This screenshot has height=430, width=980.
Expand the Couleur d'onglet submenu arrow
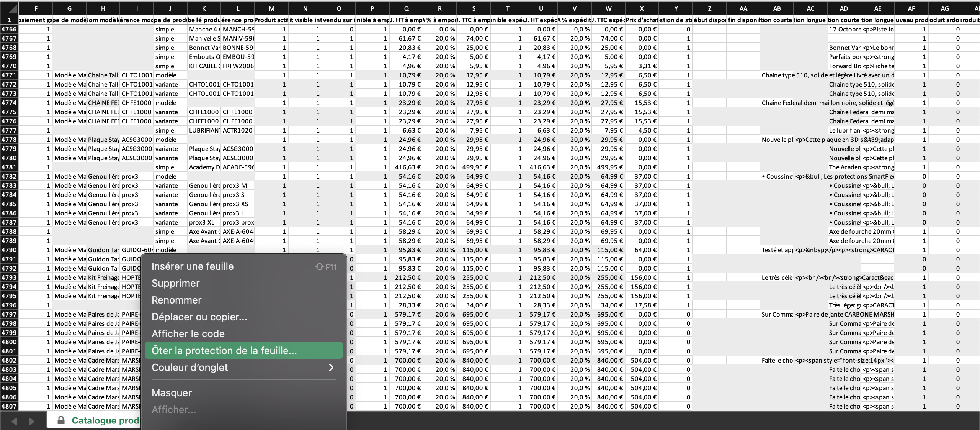331,368
